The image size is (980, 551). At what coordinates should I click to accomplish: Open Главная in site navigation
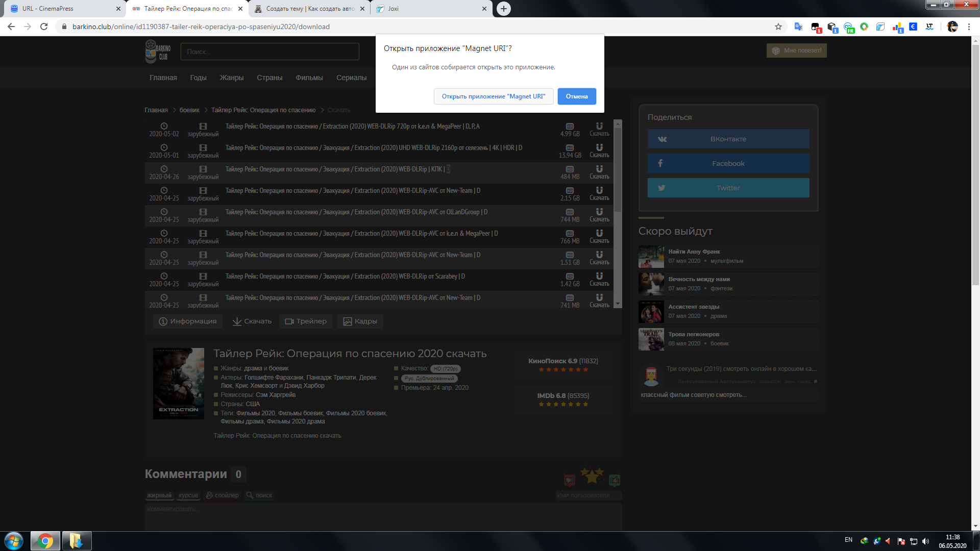click(163, 78)
